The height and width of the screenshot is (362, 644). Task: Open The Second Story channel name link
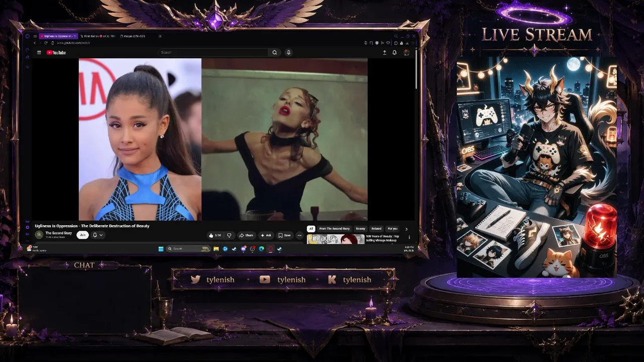coord(59,233)
